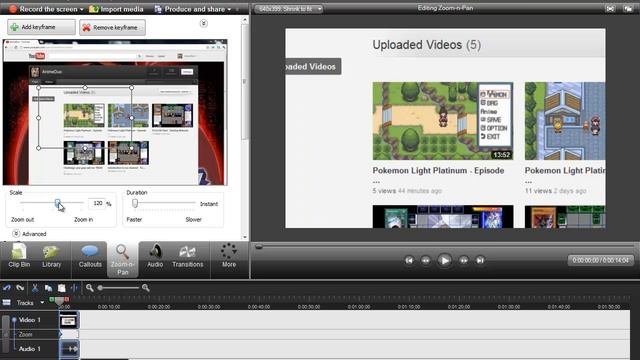640x360 pixels.
Task: Expand the Record the screen dropdown arrow
Action: point(82,9)
